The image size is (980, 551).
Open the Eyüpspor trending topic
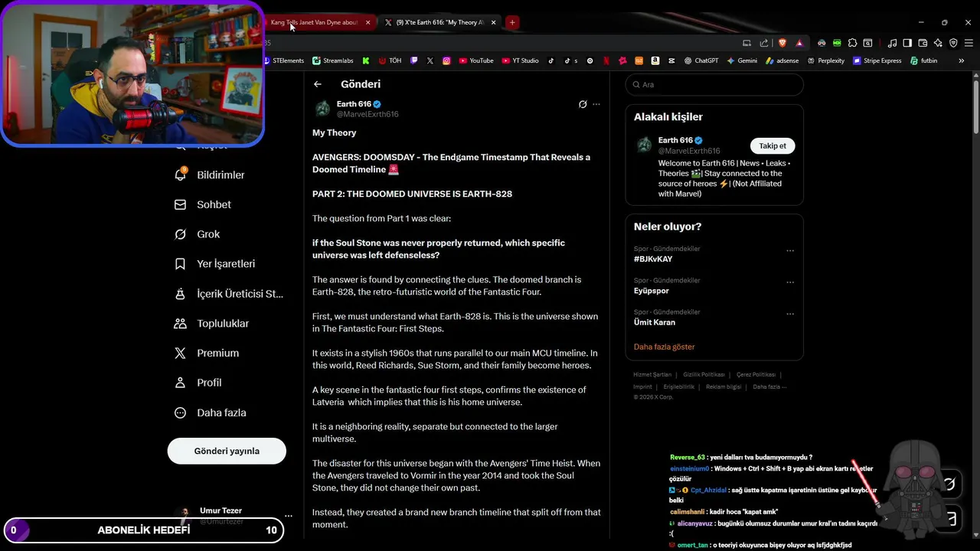point(652,291)
